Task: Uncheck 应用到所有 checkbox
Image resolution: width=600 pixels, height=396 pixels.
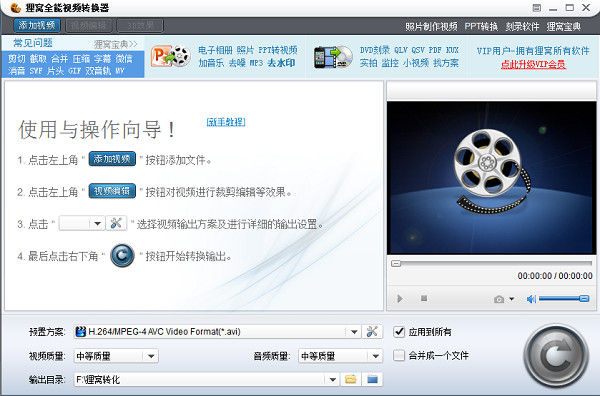Action: pos(399,332)
